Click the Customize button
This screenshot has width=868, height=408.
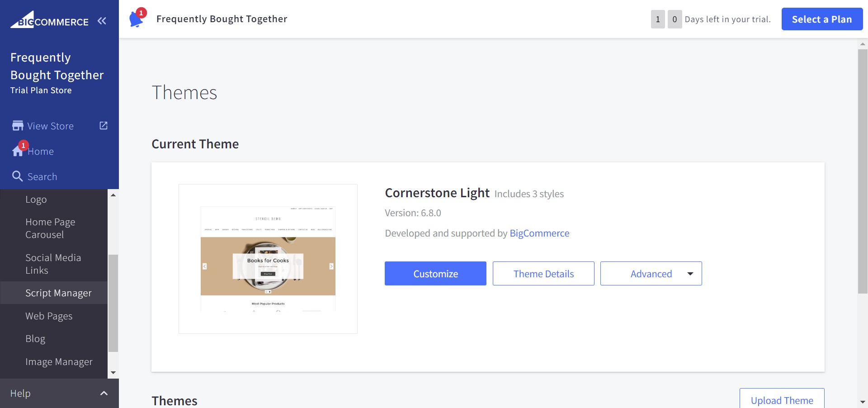[x=435, y=274]
